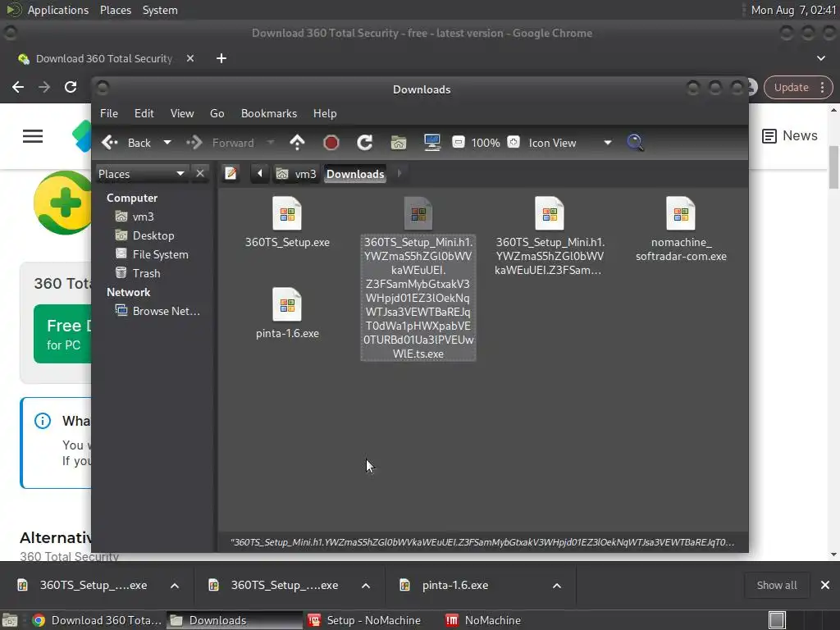This screenshot has height=630, width=840.
Task: Expand options for pinta-1.6.exe download
Action: coord(557,586)
